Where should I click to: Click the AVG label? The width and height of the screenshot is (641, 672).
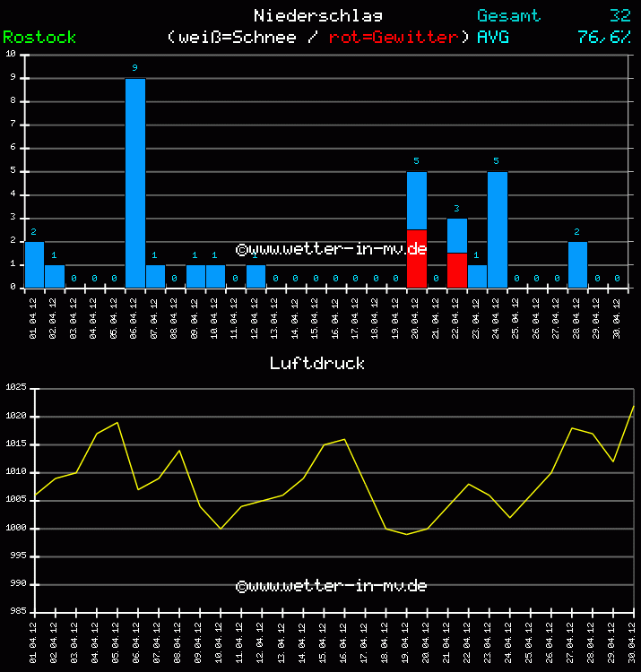[x=493, y=38]
